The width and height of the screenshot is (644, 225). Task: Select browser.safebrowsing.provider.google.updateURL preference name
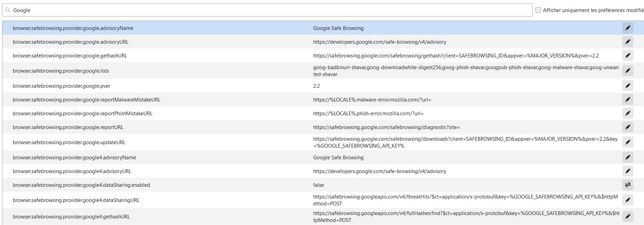(69, 142)
